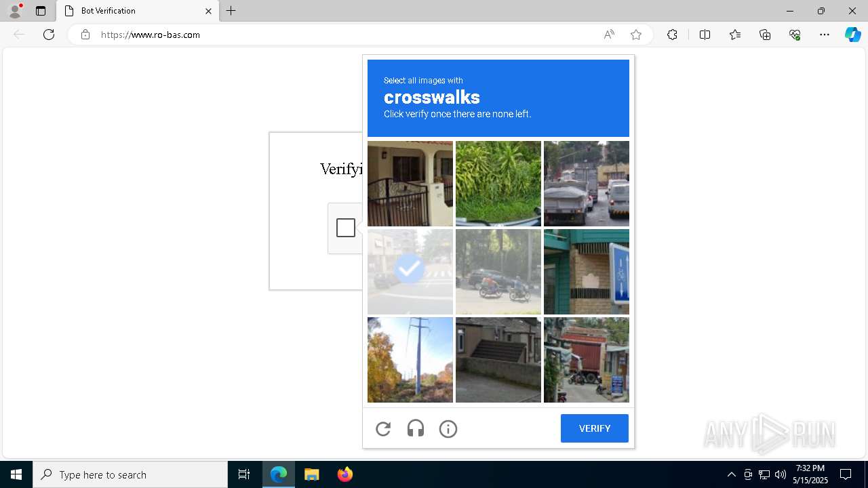Open tab actions menu icon
Image resolution: width=868 pixels, height=488 pixels.
(41, 11)
